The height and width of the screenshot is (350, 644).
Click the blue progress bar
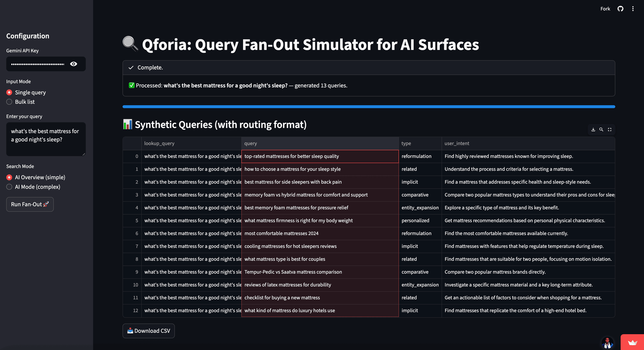point(368,107)
